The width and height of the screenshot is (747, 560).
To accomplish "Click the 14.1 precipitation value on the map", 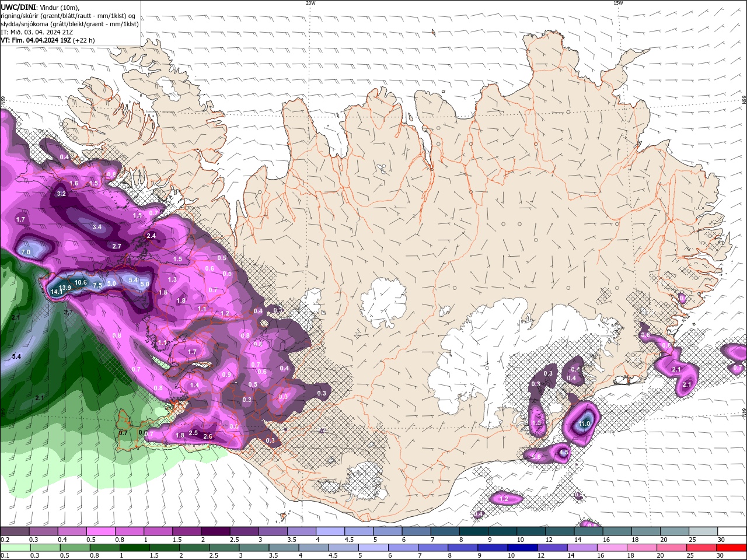I will (56, 291).
